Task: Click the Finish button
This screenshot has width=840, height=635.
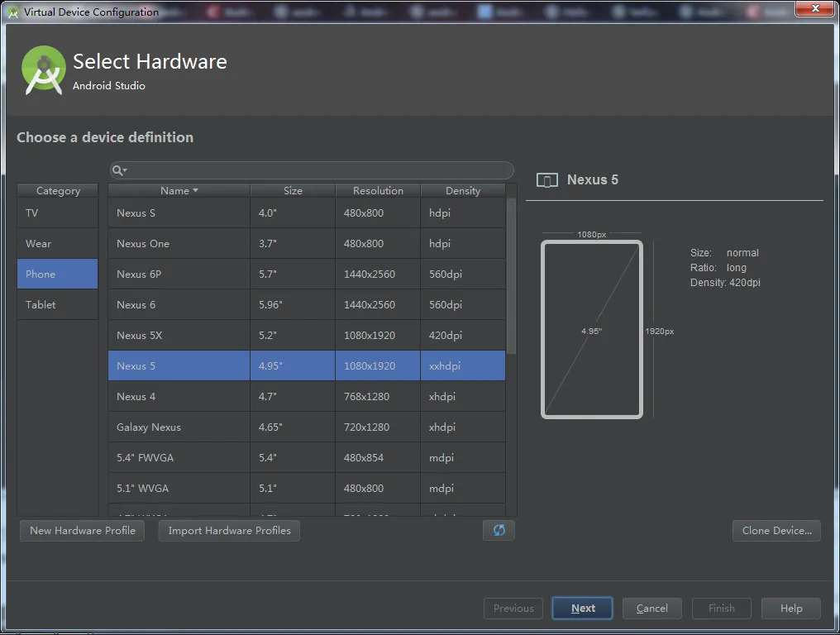Action: [721, 609]
